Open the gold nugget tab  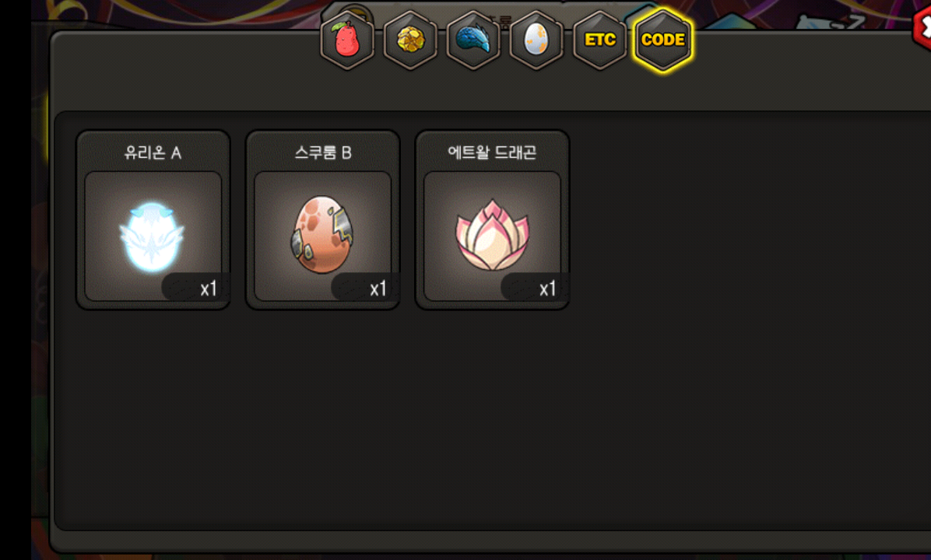pyautogui.click(x=410, y=40)
